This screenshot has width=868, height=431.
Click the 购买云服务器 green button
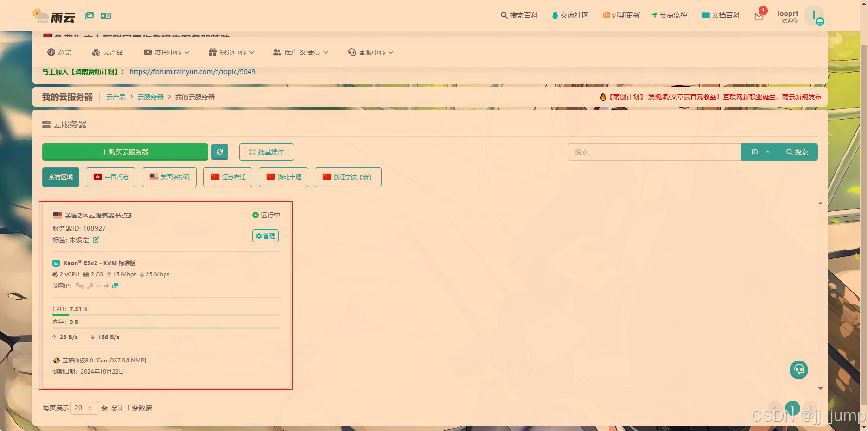click(x=125, y=152)
